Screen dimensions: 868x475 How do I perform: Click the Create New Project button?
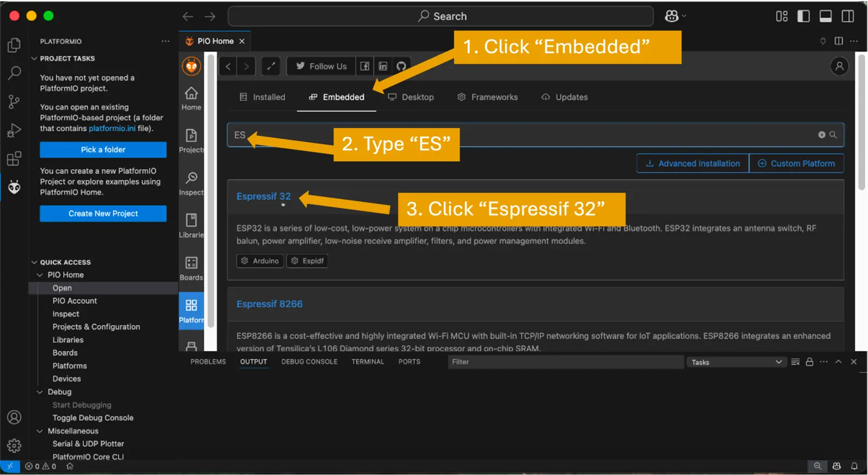[x=103, y=214]
